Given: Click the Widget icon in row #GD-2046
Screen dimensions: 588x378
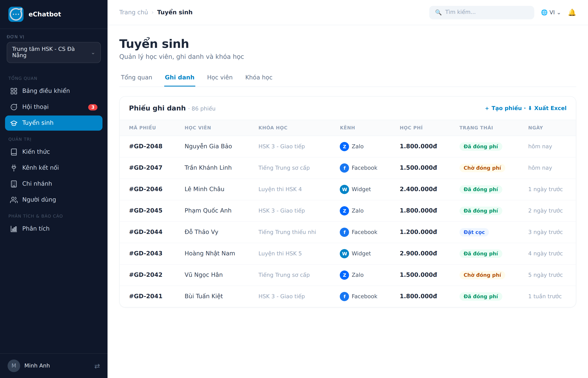Looking at the screenshot, I should pos(344,189).
